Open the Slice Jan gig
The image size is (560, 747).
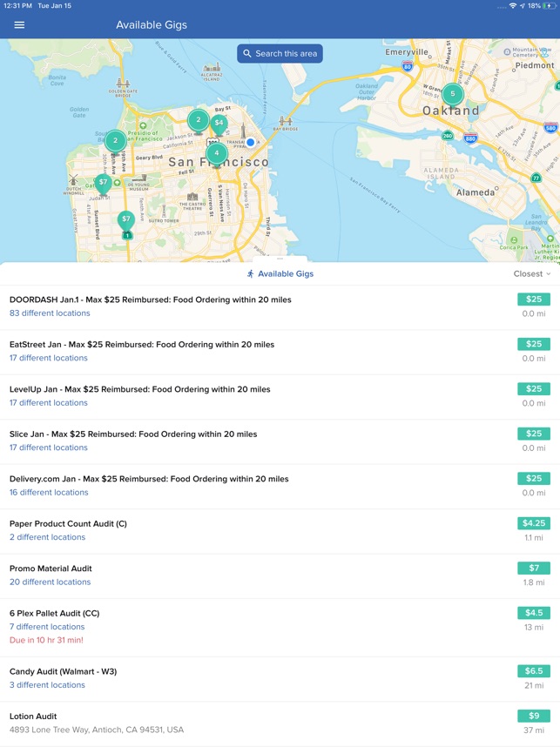280,441
